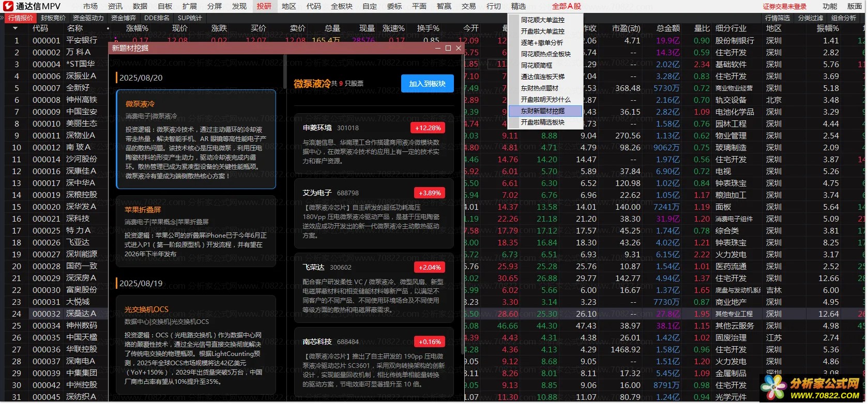Close the 新题材挖掘 dialog
This screenshot has height=404, width=868.
click(458, 48)
